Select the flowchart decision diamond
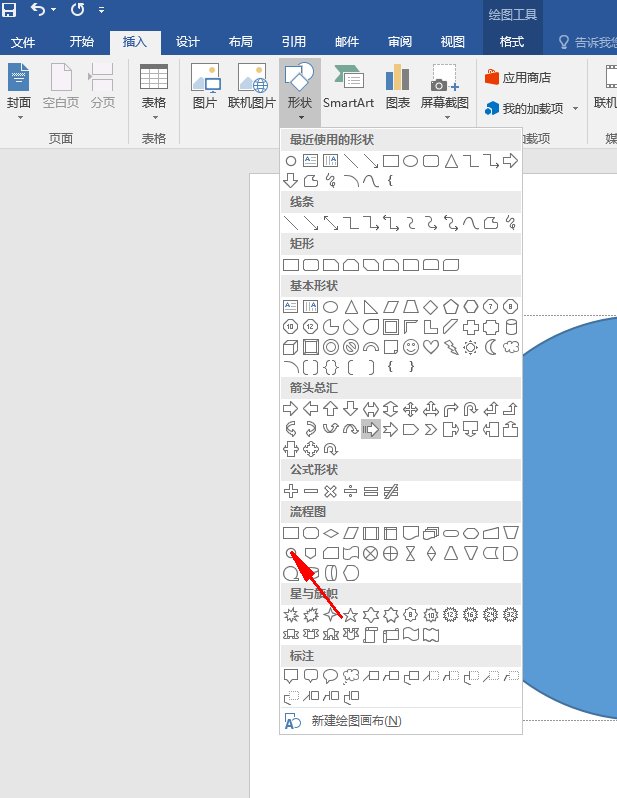The width and height of the screenshot is (617, 798). point(331,533)
